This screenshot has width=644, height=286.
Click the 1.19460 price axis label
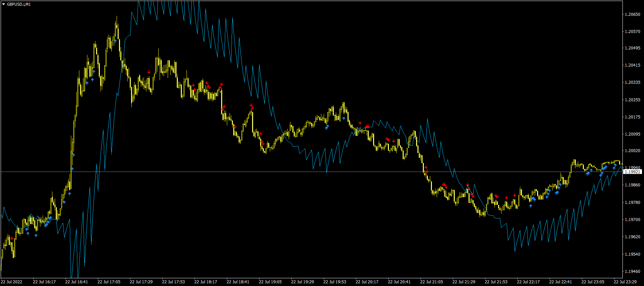click(x=633, y=272)
